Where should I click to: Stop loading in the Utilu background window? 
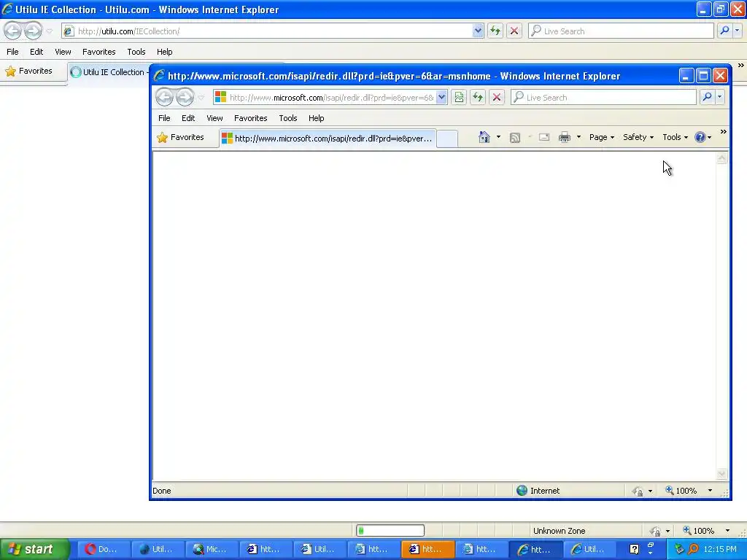514,31
